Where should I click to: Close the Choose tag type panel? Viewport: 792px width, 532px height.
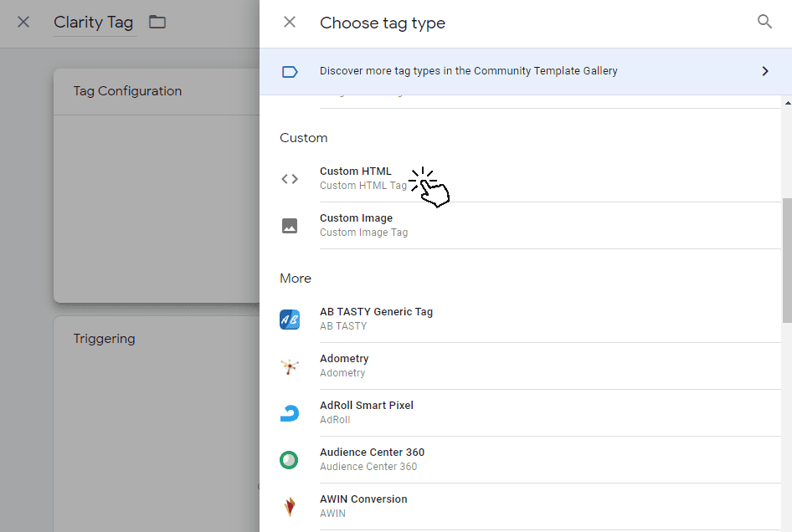point(290,22)
